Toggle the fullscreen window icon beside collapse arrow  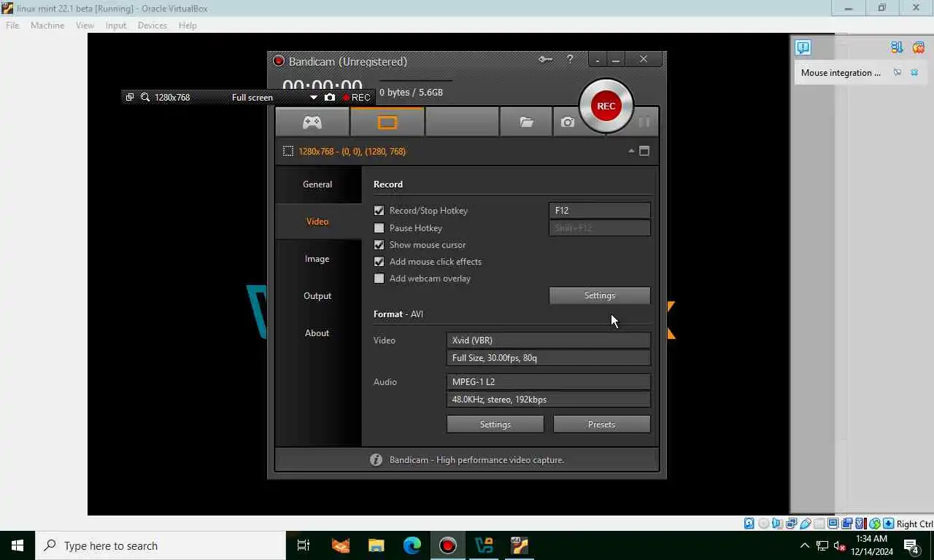point(644,151)
